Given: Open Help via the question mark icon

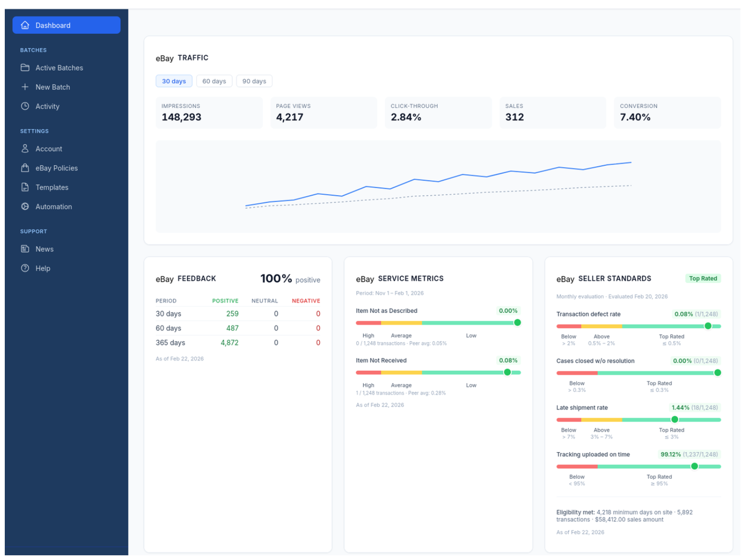Looking at the screenshot, I should point(25,268).
